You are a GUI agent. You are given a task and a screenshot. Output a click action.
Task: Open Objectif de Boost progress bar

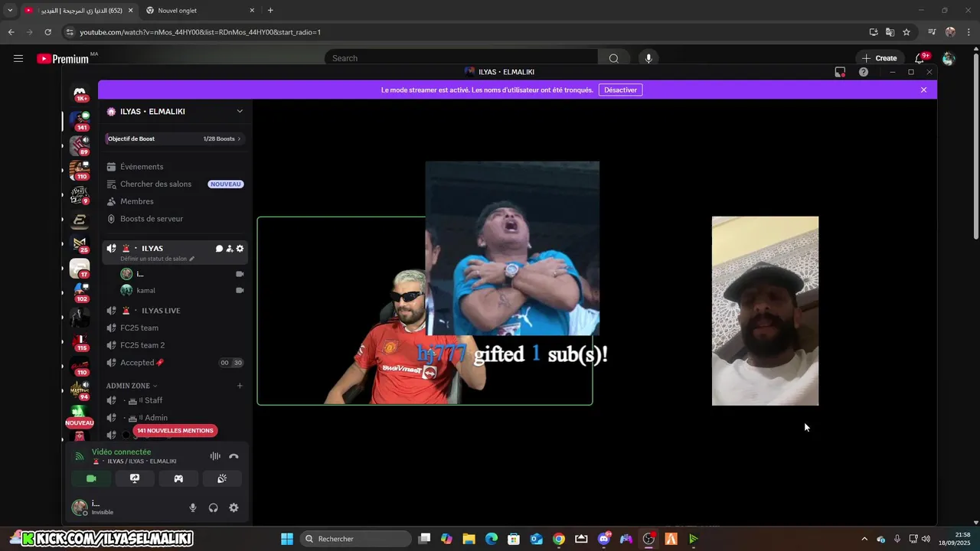(175, 139)
